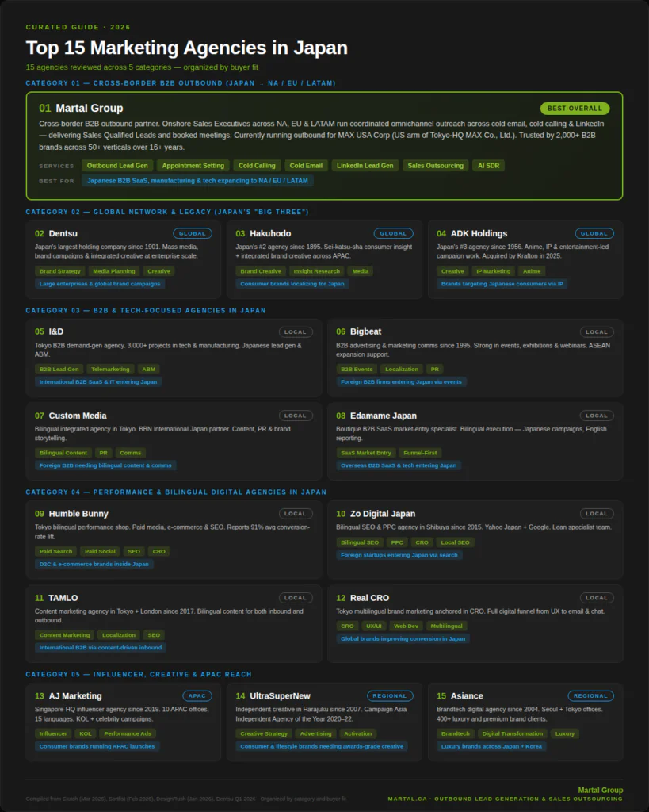Select the Cold Email tag
This screenshot has width=649, height=812.
[306, 166]
